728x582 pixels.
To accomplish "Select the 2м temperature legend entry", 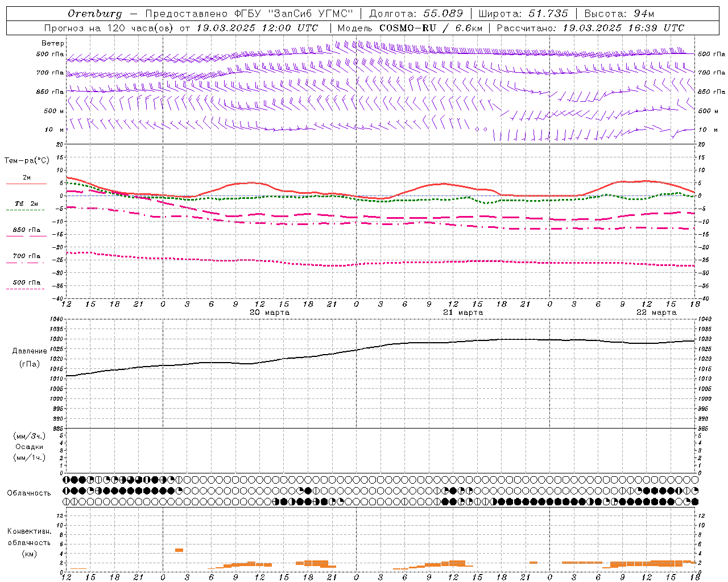I will click(27, 177).
